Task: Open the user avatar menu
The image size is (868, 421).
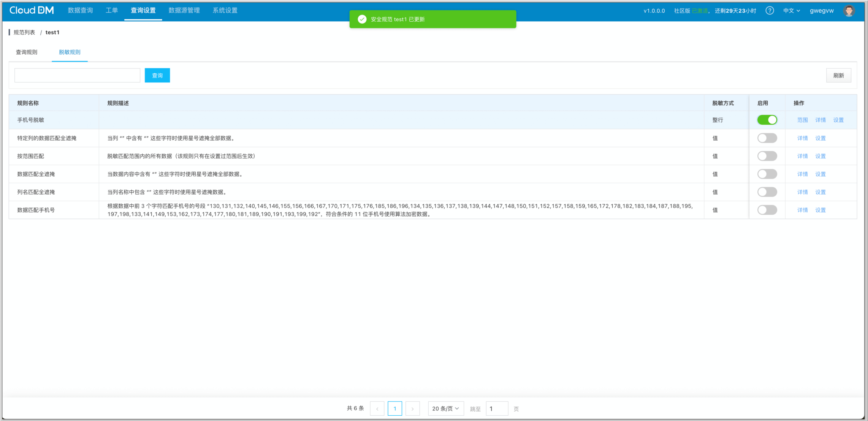Action: pyautogui.click(x=849, y=11)
